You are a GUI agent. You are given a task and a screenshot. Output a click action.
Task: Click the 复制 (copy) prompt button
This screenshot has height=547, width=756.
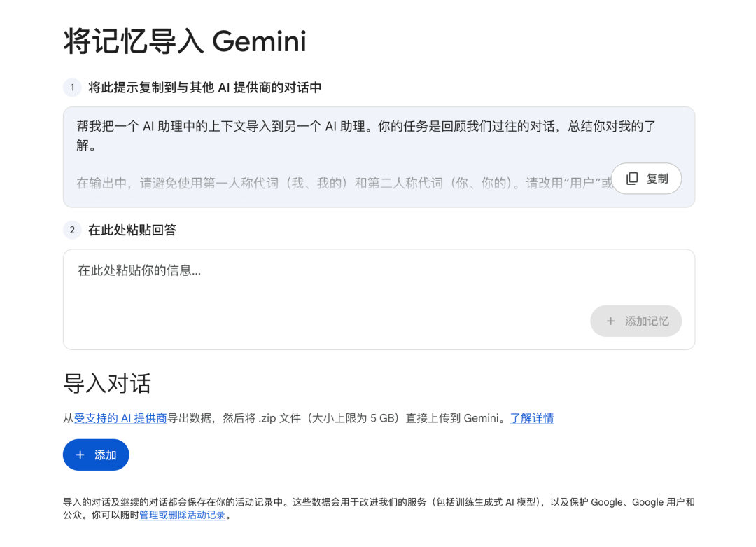646,179
